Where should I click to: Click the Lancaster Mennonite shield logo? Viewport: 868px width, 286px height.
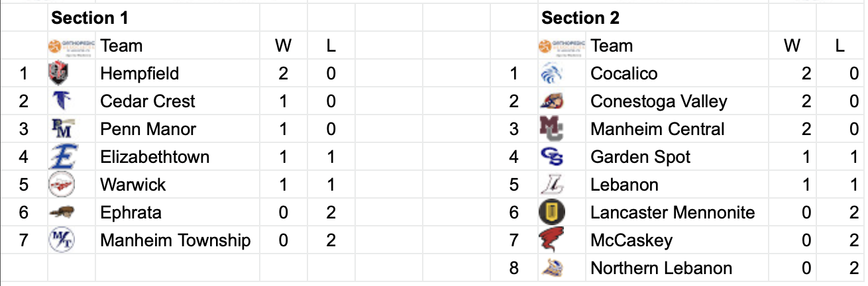point(551,213)
